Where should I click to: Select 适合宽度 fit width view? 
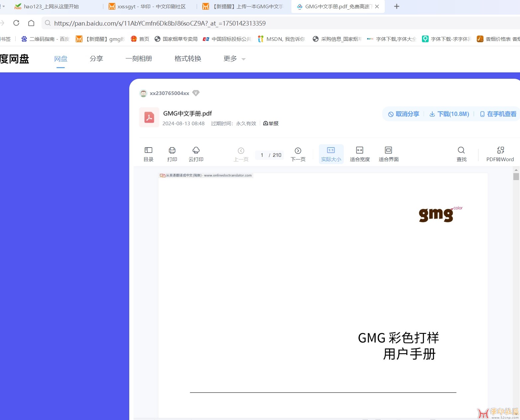[360, 154]
